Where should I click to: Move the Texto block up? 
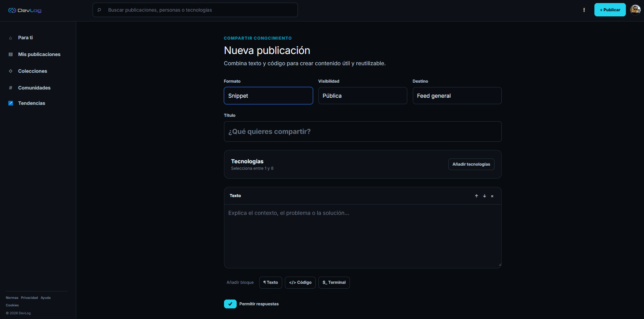click(x=476, y=196)
